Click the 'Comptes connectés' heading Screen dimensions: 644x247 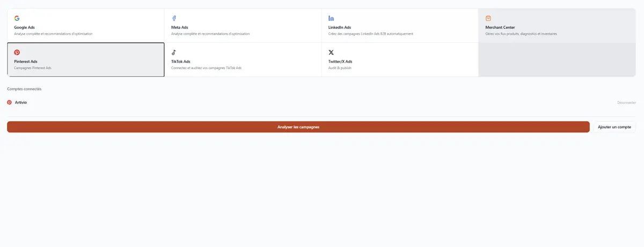[24, 89]
